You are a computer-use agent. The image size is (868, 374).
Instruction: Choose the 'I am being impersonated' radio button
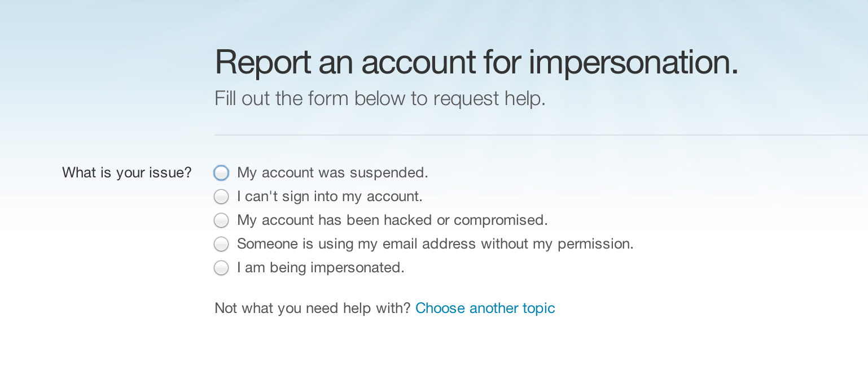point(221,268)
